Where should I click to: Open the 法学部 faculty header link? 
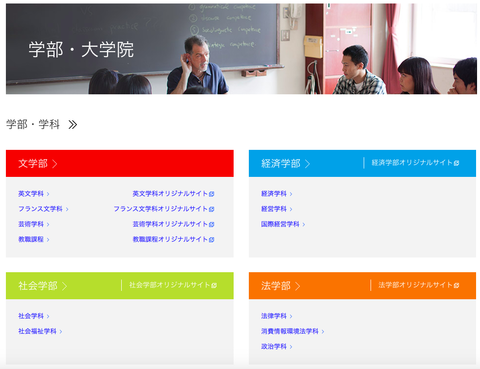[x=276, y=286]
